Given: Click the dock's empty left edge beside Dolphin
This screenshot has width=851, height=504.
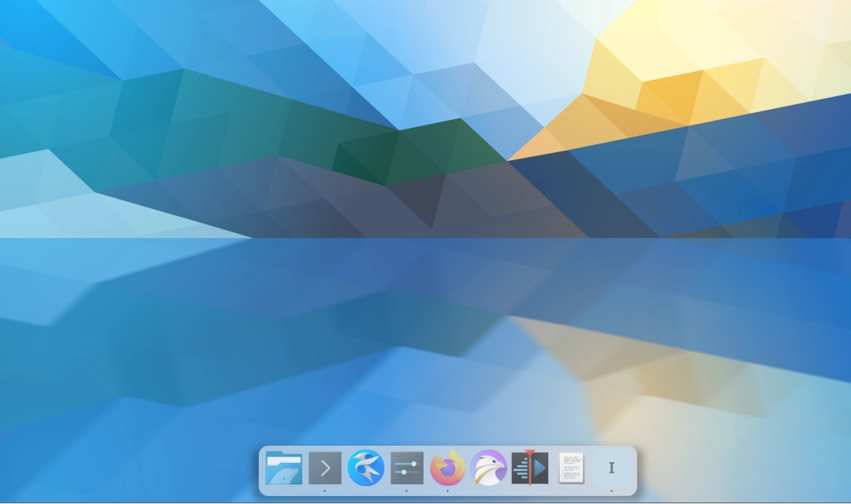Looking at the screenshot, I should pyautogui.click(x=263, y=470).
